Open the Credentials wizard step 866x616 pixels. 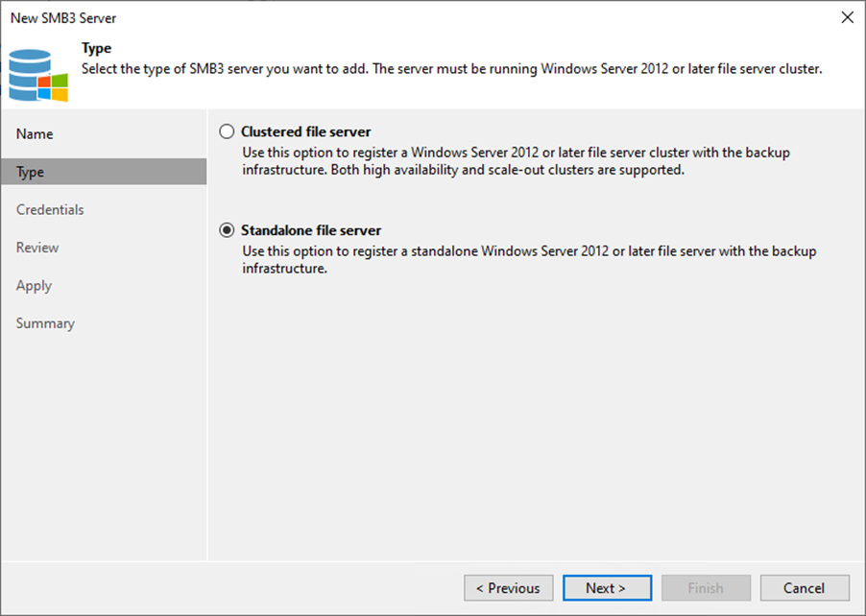coord(50,210)
